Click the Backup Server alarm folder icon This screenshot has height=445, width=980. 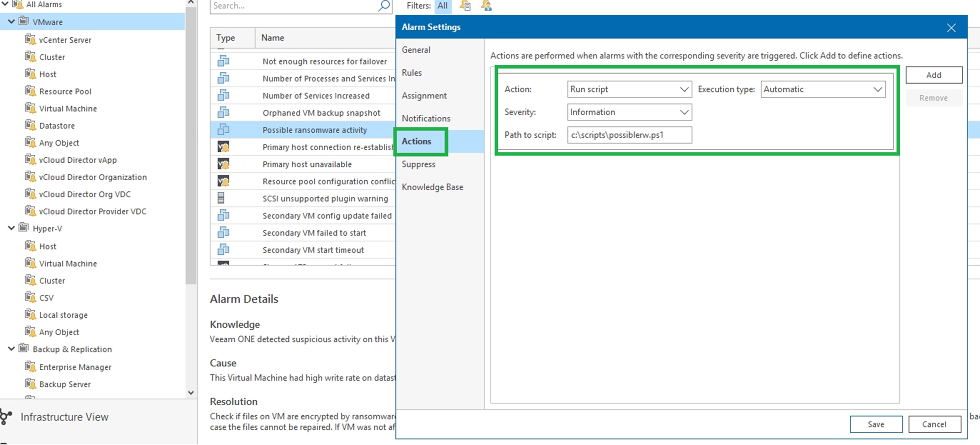30,383
